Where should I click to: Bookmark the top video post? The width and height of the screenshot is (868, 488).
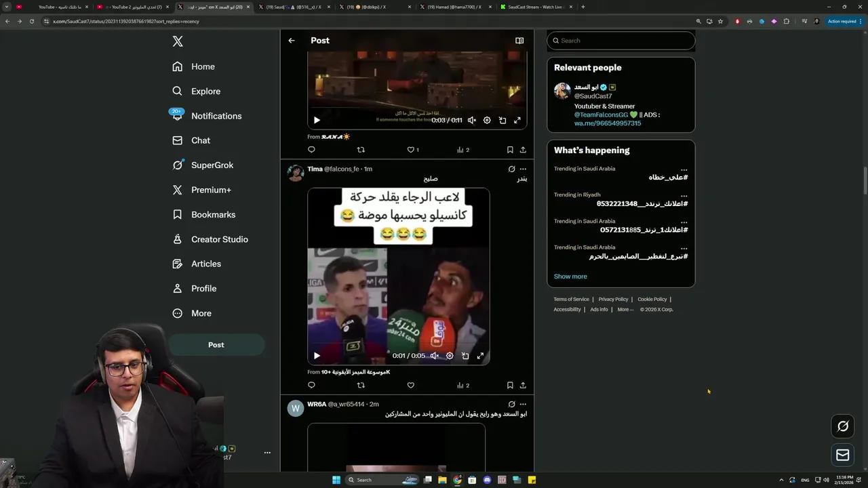pyautogui.click(x=510, y=150)
